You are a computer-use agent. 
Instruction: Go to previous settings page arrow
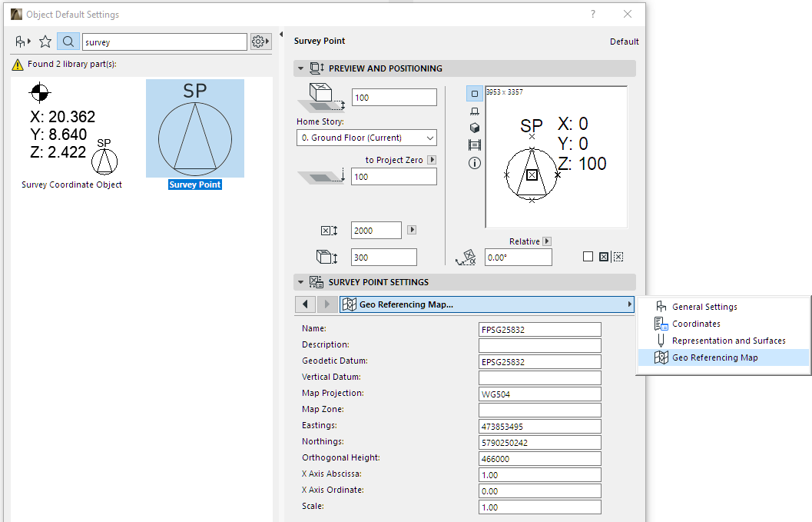[x=305, y=304]
